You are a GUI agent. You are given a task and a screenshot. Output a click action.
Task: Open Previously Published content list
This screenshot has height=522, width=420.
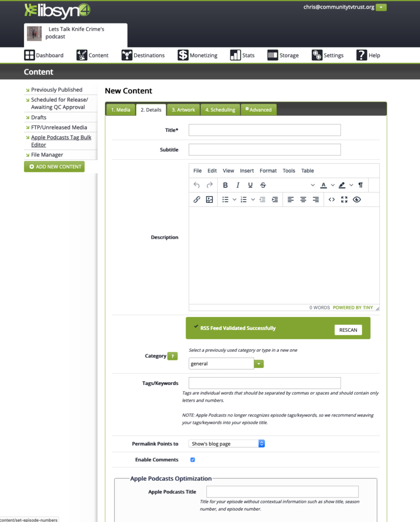(x=57, y=90)
